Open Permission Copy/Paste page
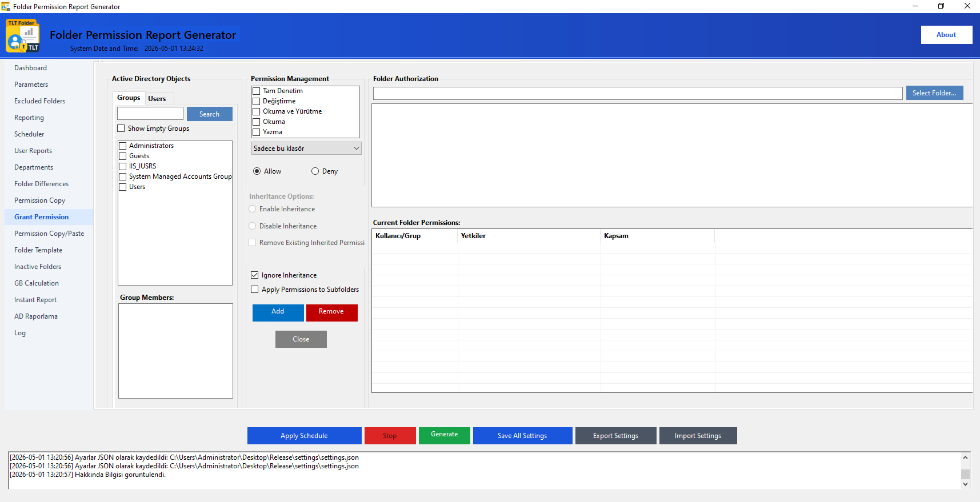This screenshot has height=502, width=980. pos(49,234)
